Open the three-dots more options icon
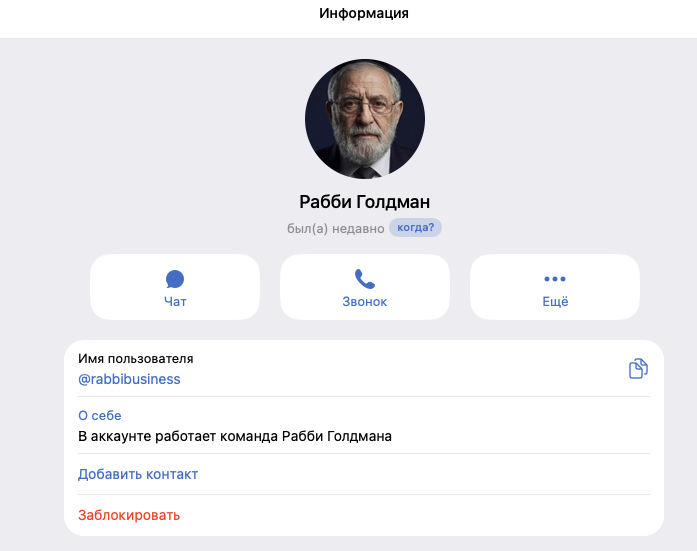Screen dimensions: 697x551 (555, 279)
